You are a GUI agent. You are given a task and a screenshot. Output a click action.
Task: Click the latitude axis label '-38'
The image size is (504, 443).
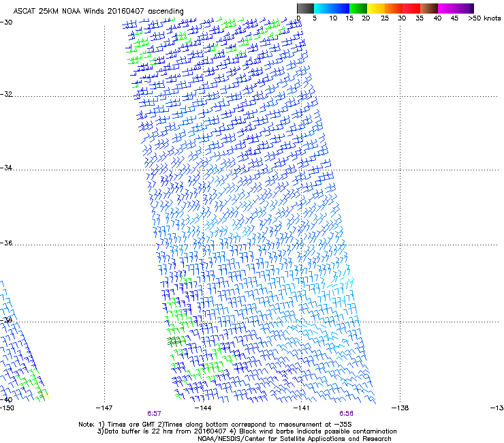point(6,320)
